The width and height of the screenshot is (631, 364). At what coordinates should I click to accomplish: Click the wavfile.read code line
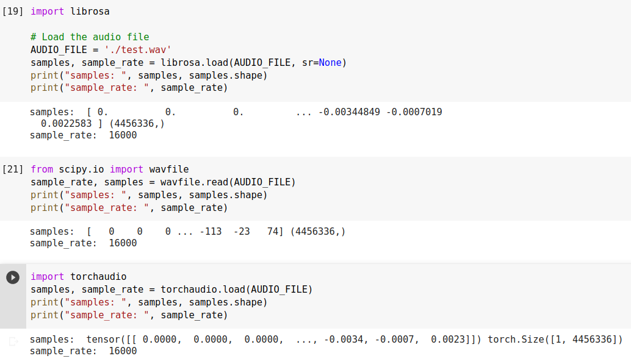point(163,182)
